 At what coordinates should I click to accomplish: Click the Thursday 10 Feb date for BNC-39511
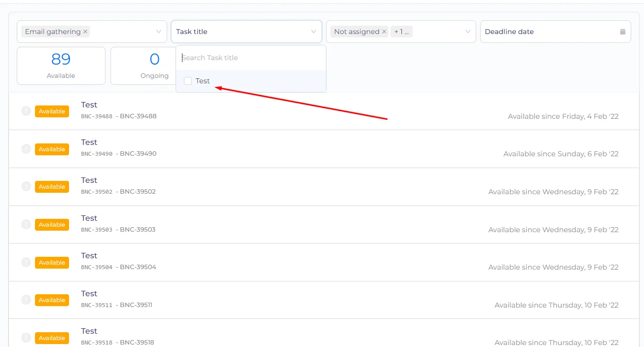557,306
